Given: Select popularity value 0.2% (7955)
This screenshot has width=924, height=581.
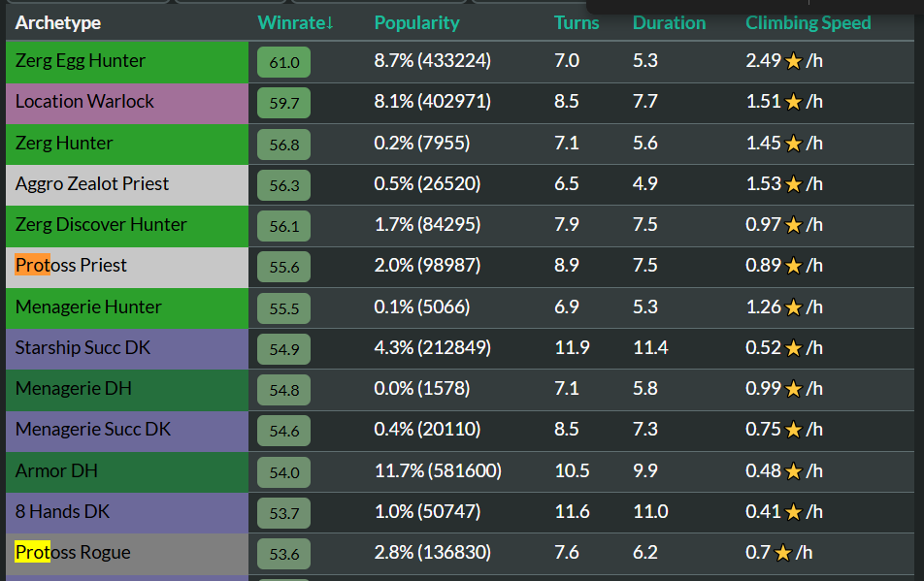Looking at the screenshot, I should (x=422, y=143).
